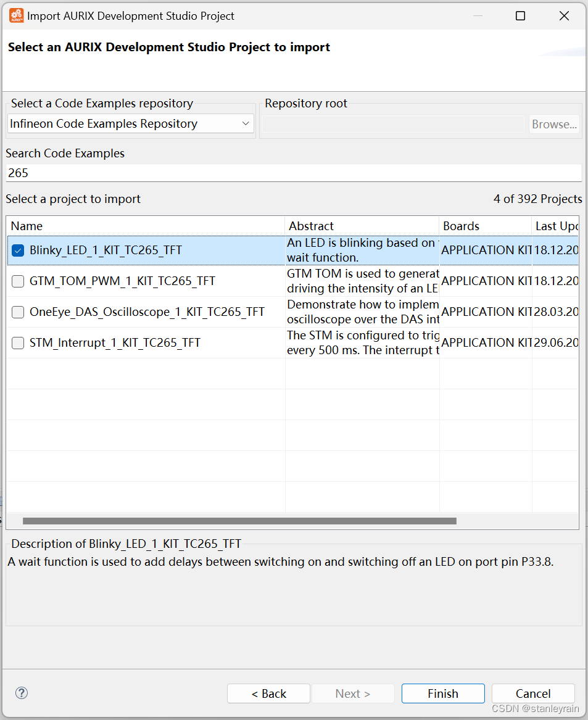Click the < Back button
The height and width of the screenshot is (720, 588).
(269, 693)
